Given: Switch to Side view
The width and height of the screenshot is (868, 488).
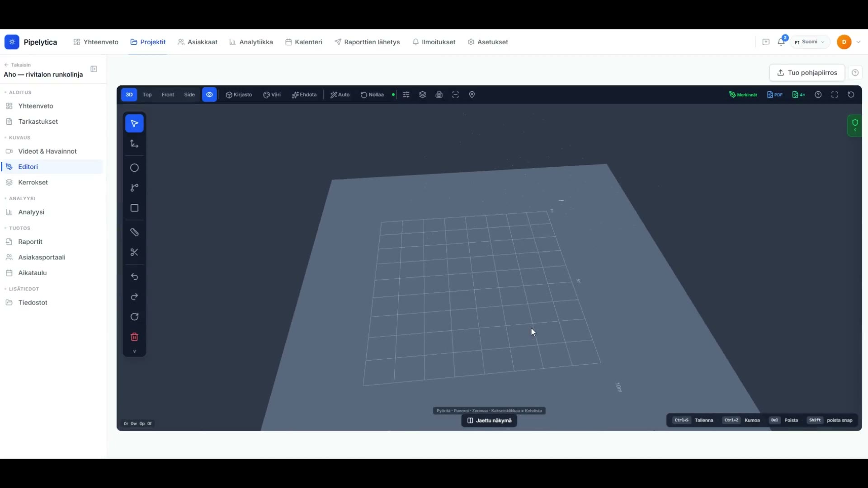Looking at the screenshot, I should (x=189, y=95).
